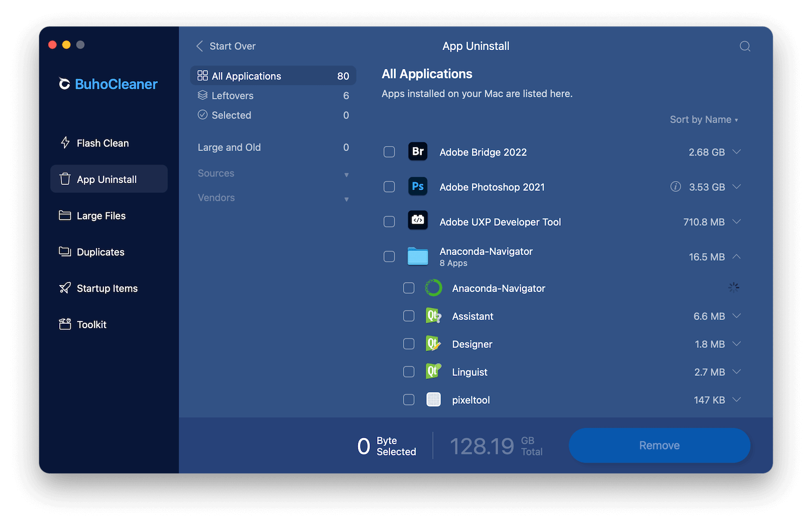Click the search magnifier icon
The height and width of the screenshot is (525, 812).
[745, 46]
